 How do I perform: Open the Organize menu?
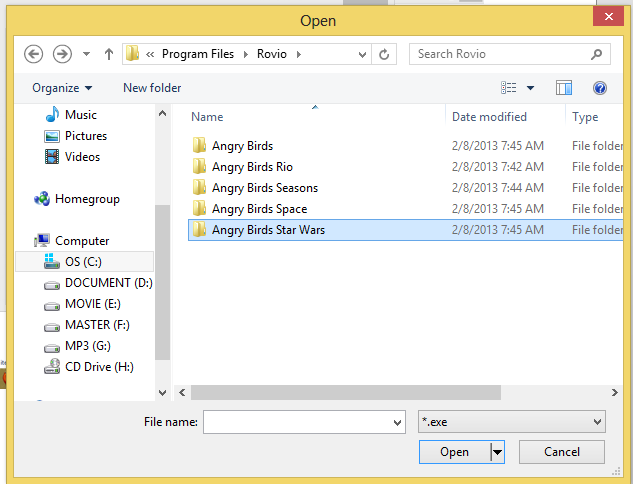(x=62, y=88)
